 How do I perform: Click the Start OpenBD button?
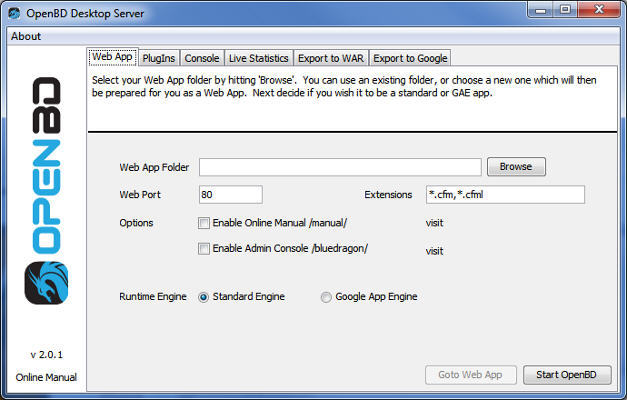coord(566,375)
